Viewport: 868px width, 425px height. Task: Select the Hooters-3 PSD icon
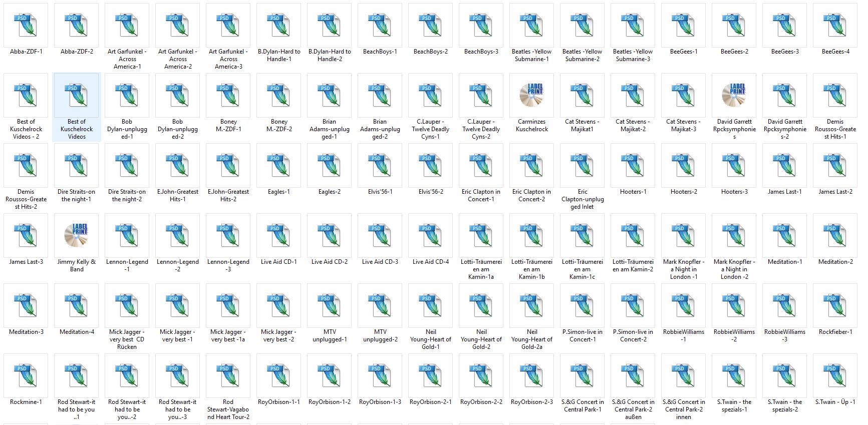734,165
